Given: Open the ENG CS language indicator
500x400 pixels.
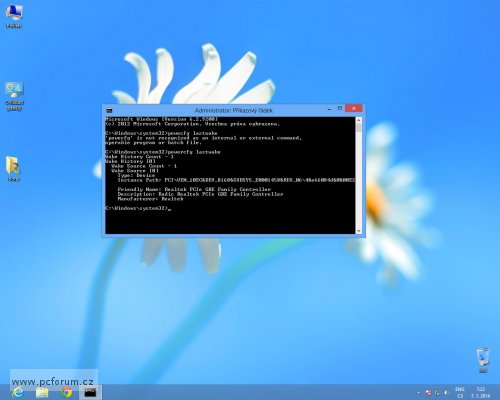Looking at the screenshot, I should (x=460, y=392).
